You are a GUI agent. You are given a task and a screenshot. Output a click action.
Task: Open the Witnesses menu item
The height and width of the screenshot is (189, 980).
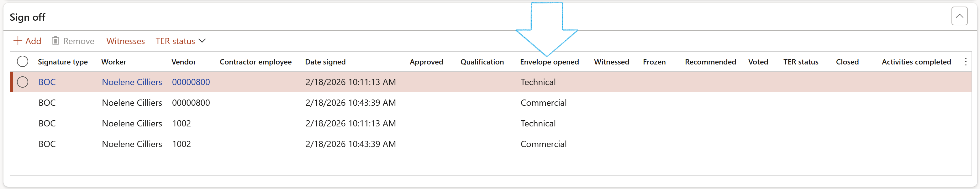pos(125,41)
